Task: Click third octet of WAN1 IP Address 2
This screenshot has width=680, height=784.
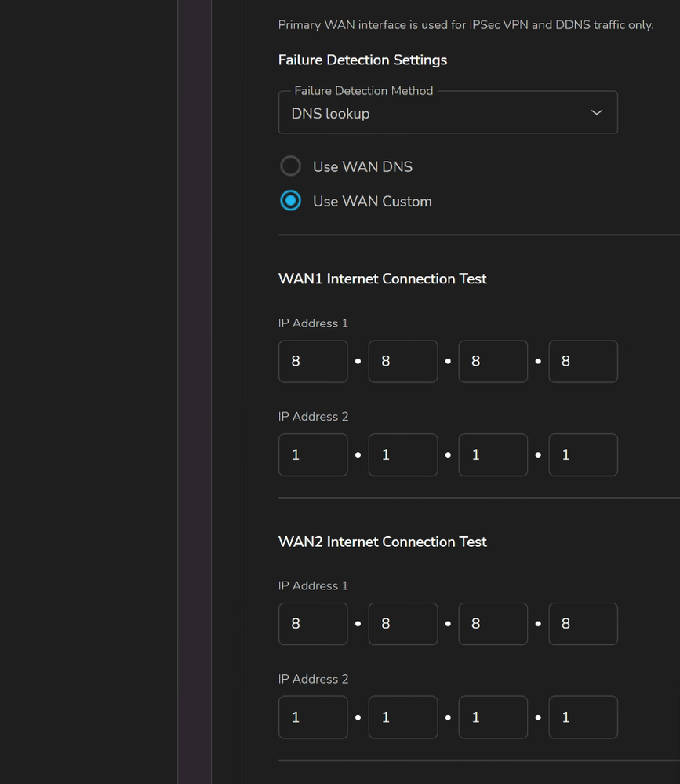Action: tap(493, 455)
